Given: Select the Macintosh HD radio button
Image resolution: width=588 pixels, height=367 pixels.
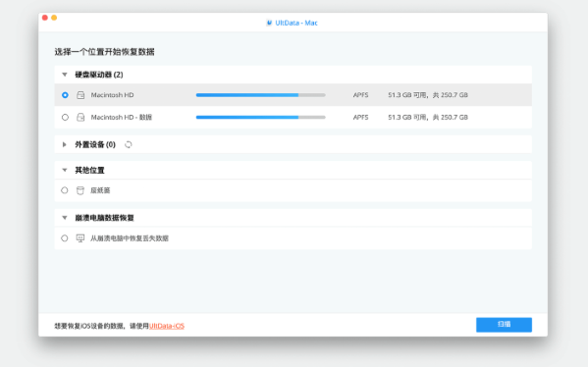Looking at the screenshot, I should 65,95.
